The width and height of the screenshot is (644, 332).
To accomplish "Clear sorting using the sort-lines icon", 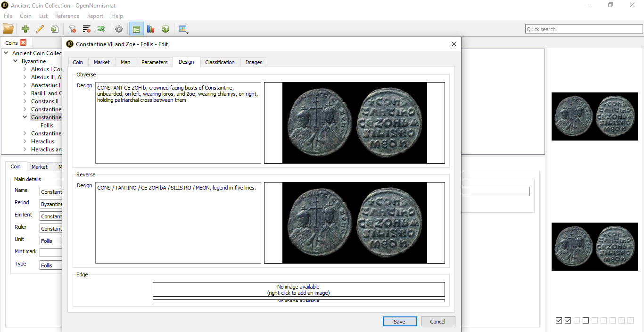I will pyautogui.click(x=87, y=29).
